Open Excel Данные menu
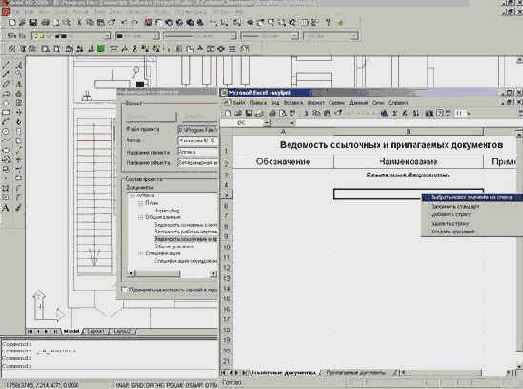Screen dimensions: 523x389 pyautogui.click(x=359, y=103)
